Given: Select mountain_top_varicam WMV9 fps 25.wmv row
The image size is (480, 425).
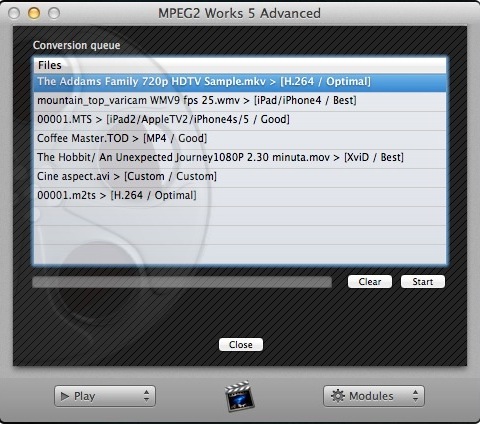Looking at the screenshot, I should 240,101.
